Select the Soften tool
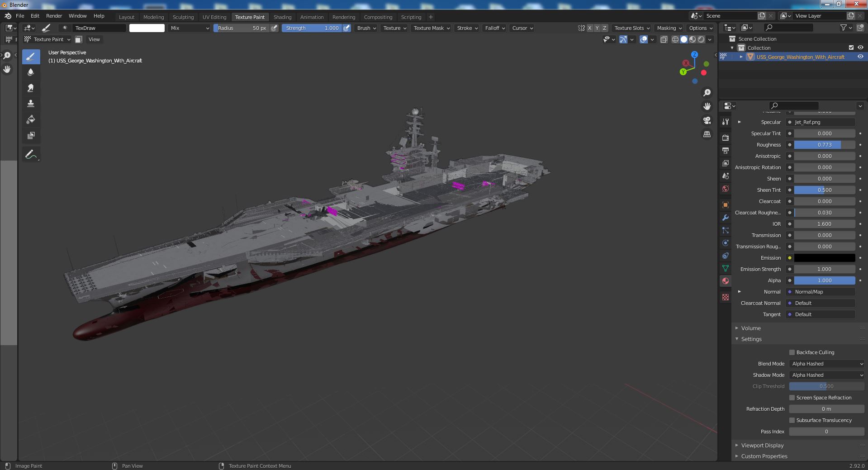Image resolution: width=868 pixels, height=470 pixels. pyautogui.click(x=31, y=72)
